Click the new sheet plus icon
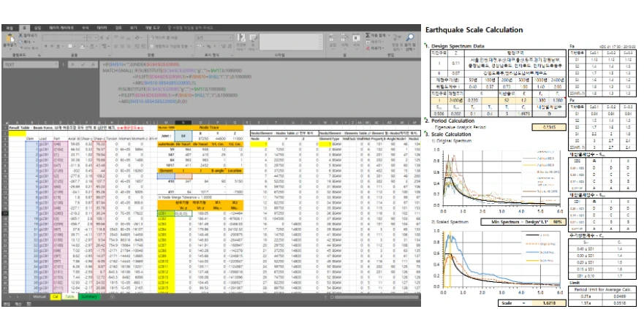This screenshot has width=644, height=309. tap(112, 297)
